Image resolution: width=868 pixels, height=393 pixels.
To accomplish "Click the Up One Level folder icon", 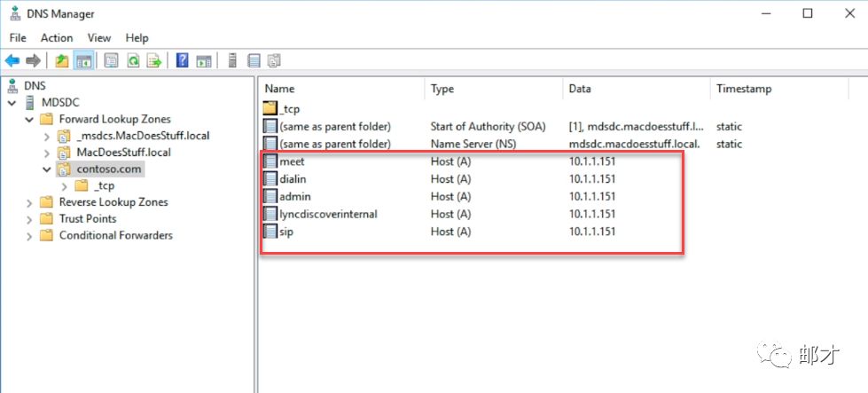I will [x=61, y=61].
